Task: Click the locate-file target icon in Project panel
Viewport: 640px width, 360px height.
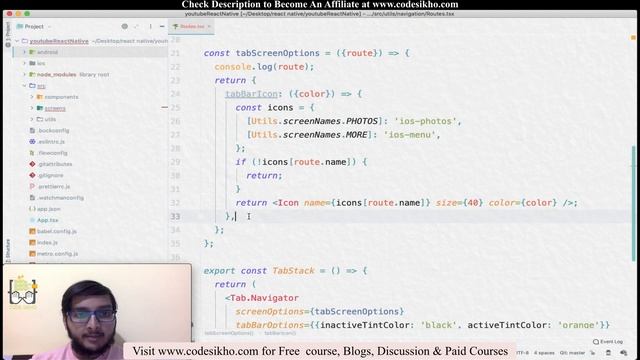Action: coord(124,27)
